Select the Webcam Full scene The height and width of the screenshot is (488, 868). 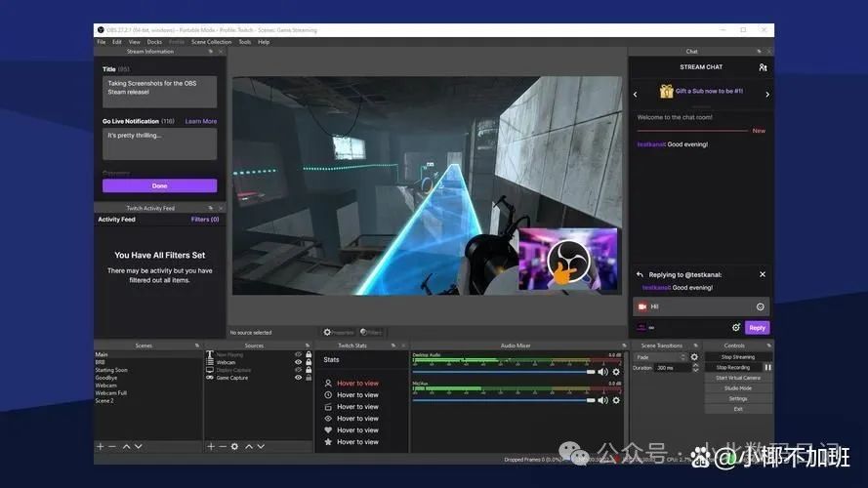tap(110, 392)
